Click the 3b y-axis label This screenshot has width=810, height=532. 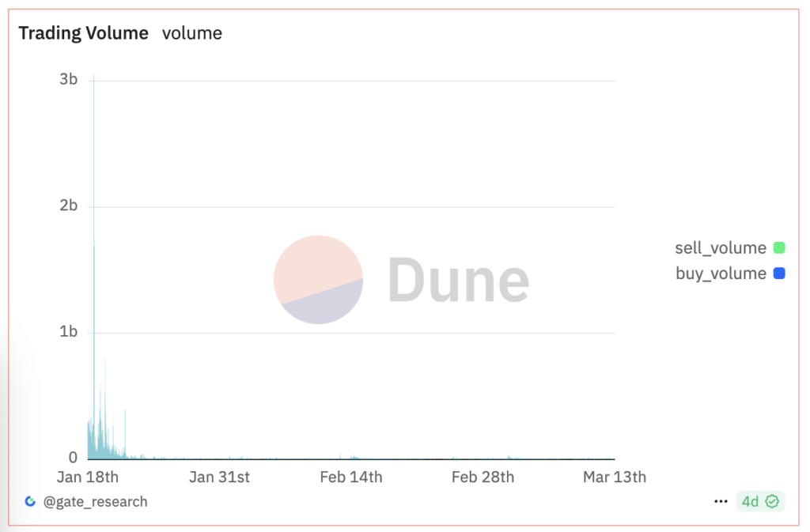click(x=69, y=80)
